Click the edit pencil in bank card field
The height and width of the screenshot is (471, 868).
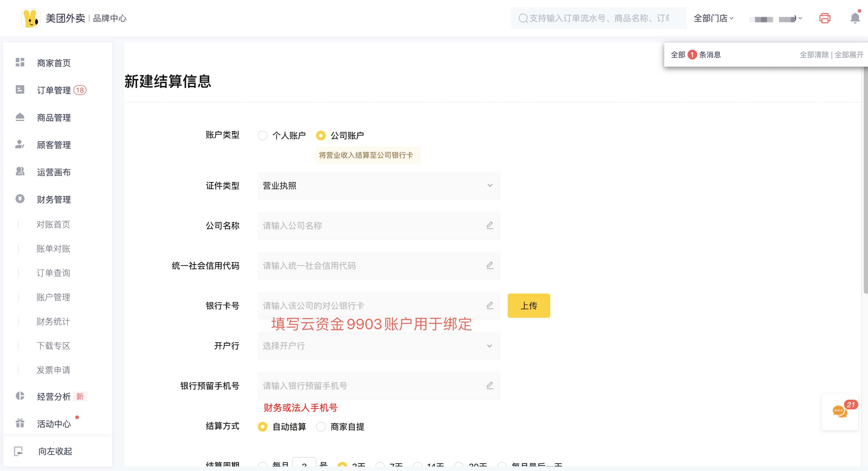[489, 305]
